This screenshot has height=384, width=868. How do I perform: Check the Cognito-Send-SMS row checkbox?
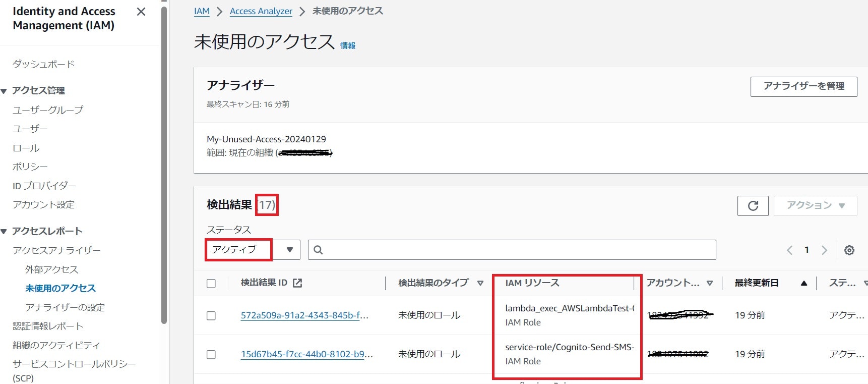[x=211, y=355]
